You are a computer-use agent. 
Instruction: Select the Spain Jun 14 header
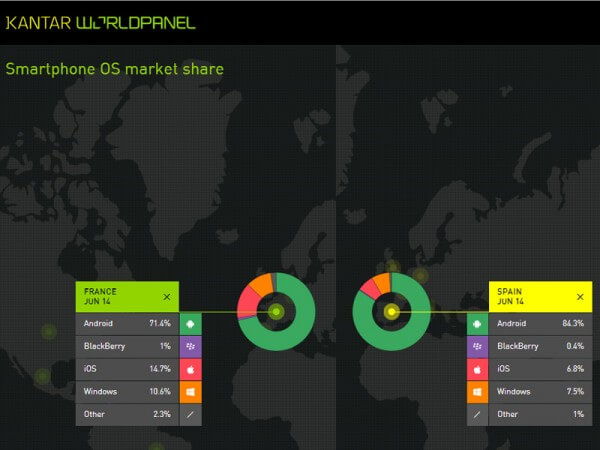coord(540,297)
